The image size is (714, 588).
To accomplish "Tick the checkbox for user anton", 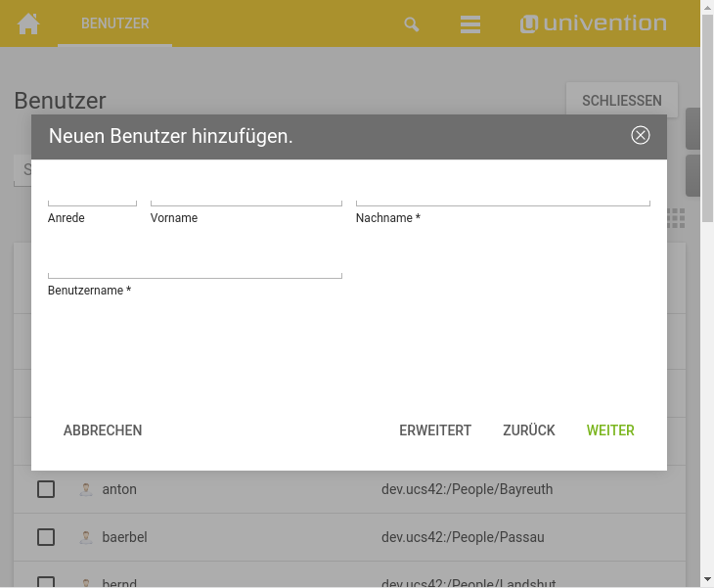I will [x=46, y=489].
